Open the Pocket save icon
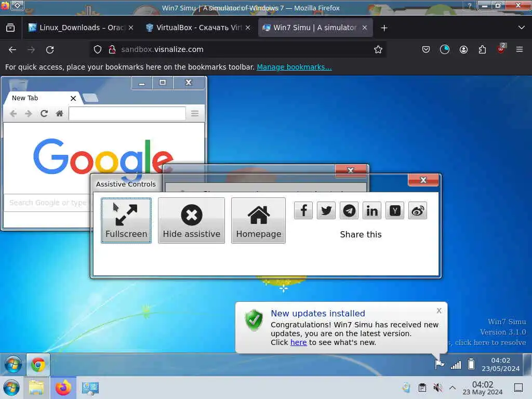Screen dimensions: 532x399 [426, 50]
